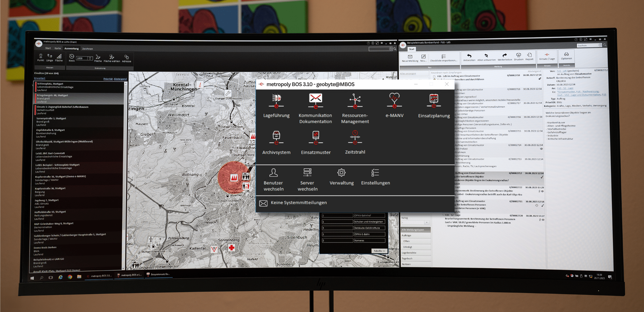Open the Zeitstrahl timeline module
This screenshot has height=312, width=644.
(355, 142)
